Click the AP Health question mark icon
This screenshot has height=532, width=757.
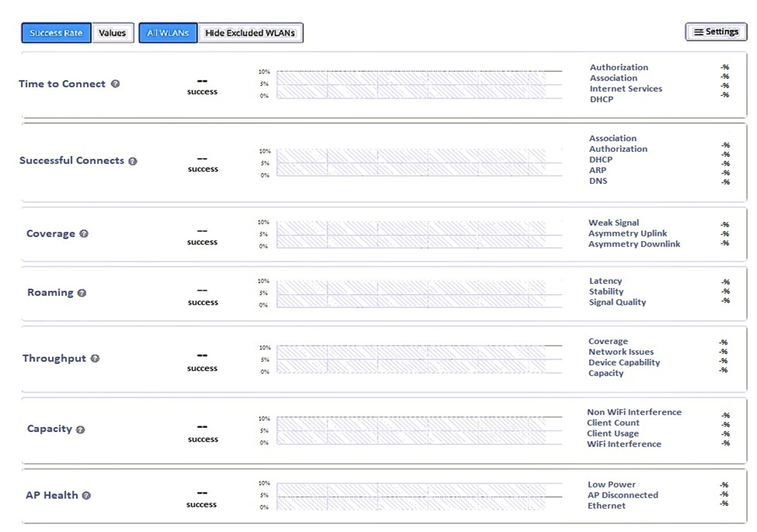coord(86,495)
